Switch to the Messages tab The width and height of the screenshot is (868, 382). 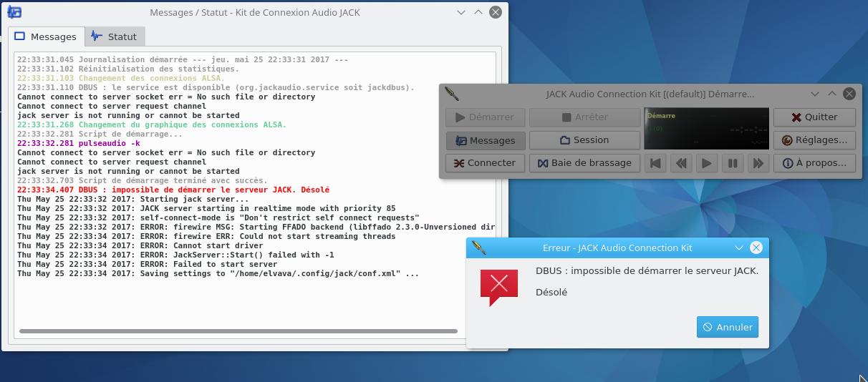[46, 36]
